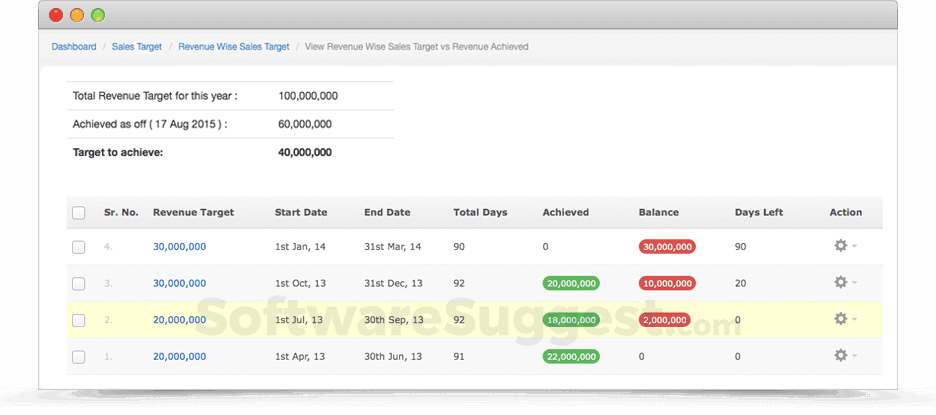Go to Dashboard breadcrumb
The height and width of the screenshot is (415, 936).
pos(74,47)
